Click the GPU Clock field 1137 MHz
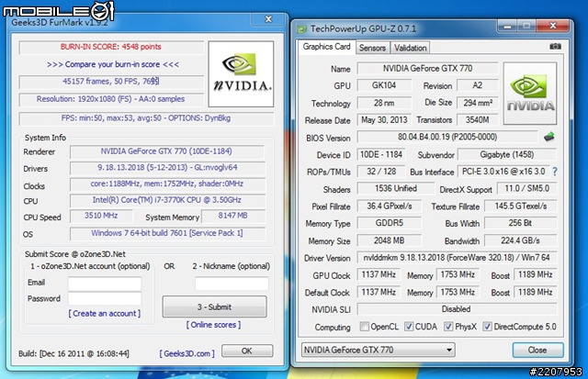 (x=379, y=275)
